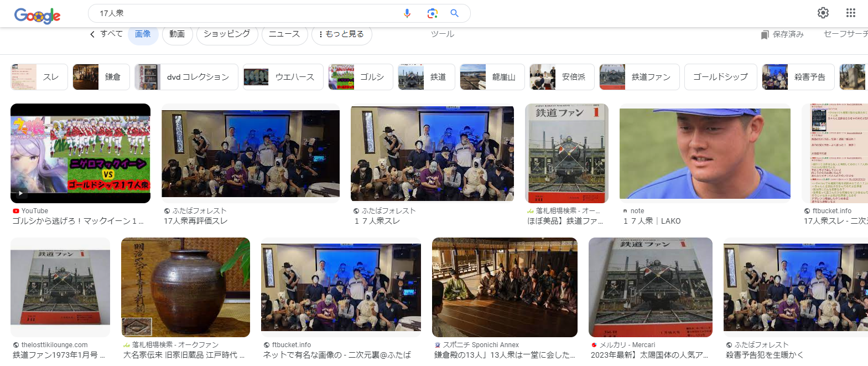Open the brown ceramic jar image
Screen dimensions: 868x366
click(185, 287)
